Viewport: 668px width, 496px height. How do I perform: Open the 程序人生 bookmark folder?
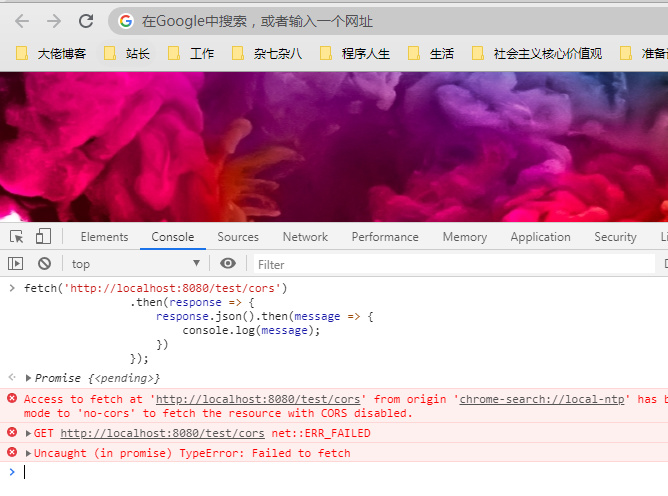(355, 54)
